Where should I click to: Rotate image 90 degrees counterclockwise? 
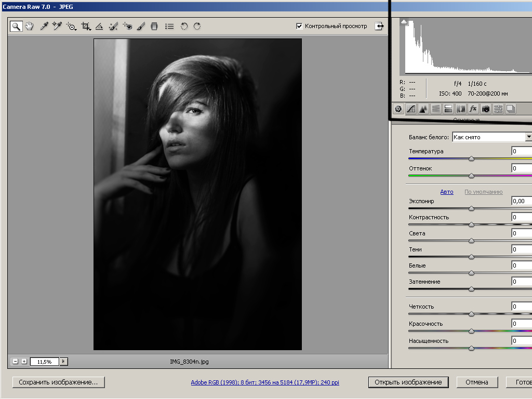[x=184, y=26]
